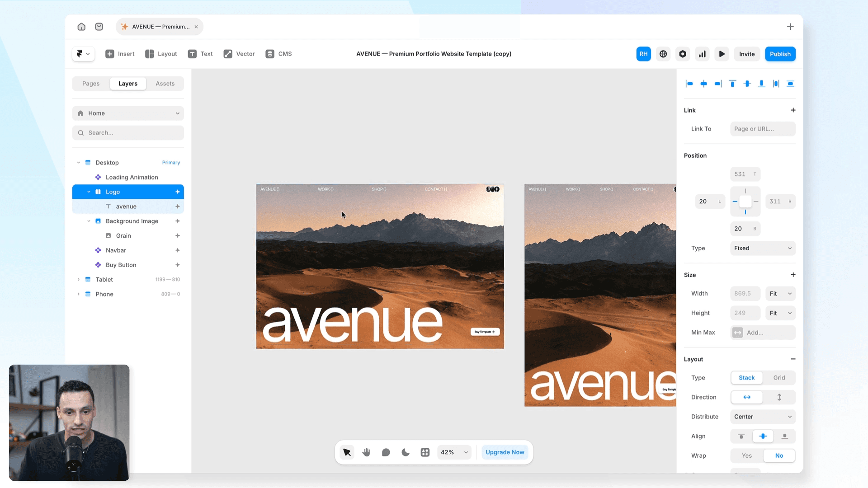Expand the Tablet breakpoint layer
The image size is (868, 488).
pyautogui.click(x=79, y=280)
